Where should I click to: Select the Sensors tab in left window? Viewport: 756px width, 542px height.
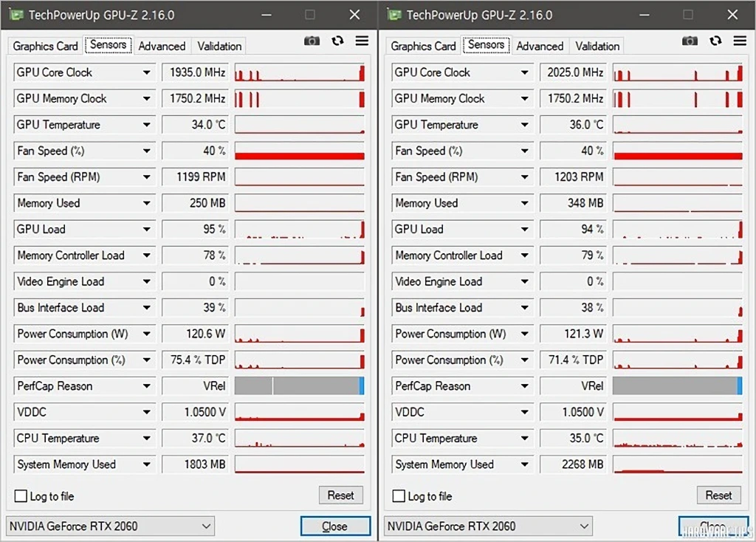tap(108, 45)
